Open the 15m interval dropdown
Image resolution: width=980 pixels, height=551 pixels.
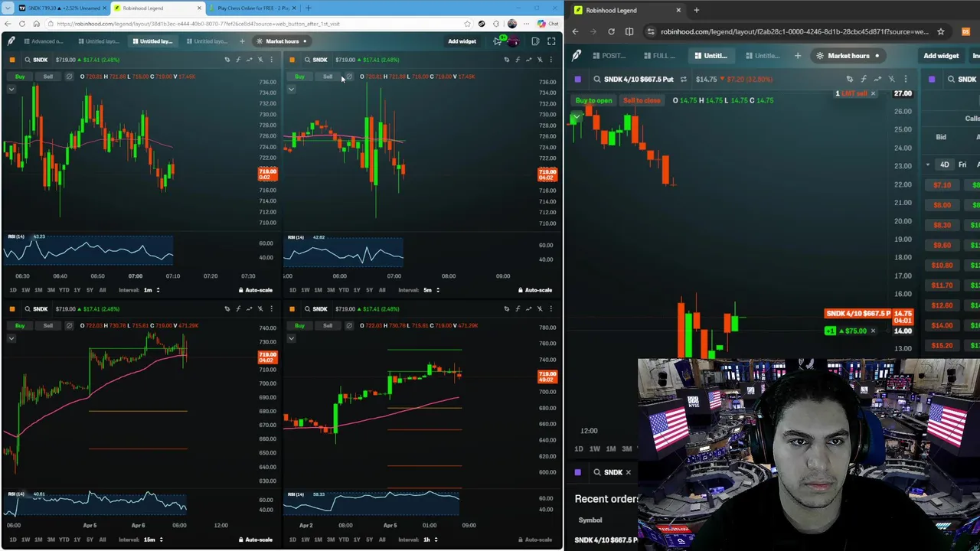152,540
